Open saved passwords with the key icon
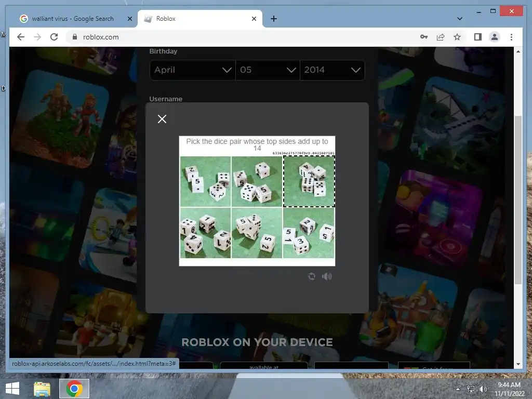This screenshot has height=399, width=532. pos(424,37)
